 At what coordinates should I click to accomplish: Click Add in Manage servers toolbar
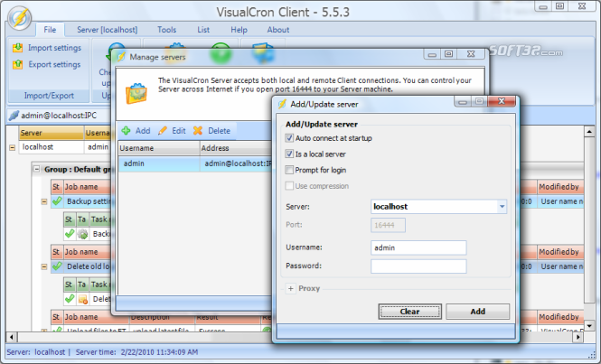click(136, 131)
